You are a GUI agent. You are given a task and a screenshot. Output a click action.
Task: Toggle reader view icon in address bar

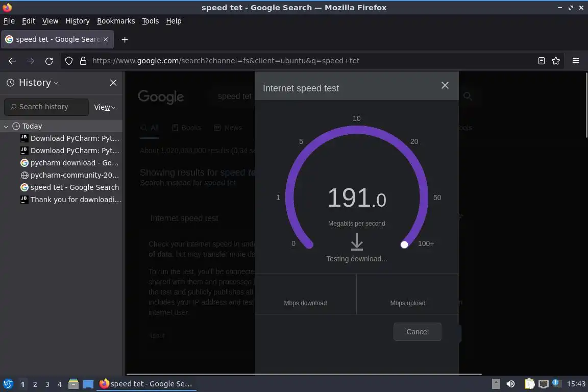pyautogui.click(x=541, y=61)
